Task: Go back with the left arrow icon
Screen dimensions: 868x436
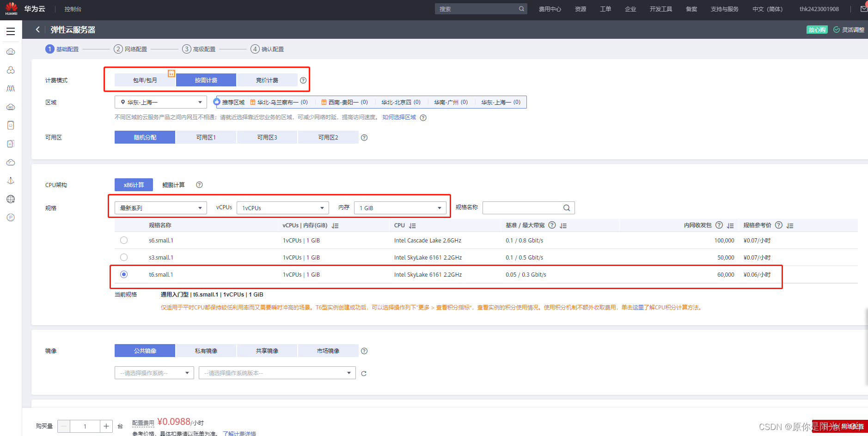Action: (37, 30)
